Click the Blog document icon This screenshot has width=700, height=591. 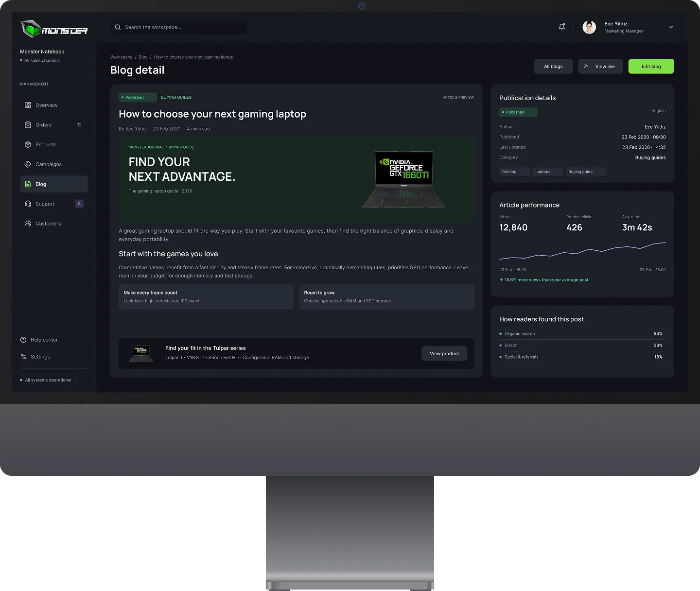pyautogui.click(x=28, y=184)
